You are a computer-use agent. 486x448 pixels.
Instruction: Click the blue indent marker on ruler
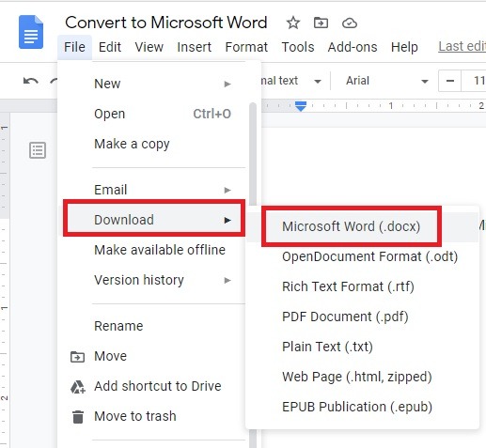point(301,106)
